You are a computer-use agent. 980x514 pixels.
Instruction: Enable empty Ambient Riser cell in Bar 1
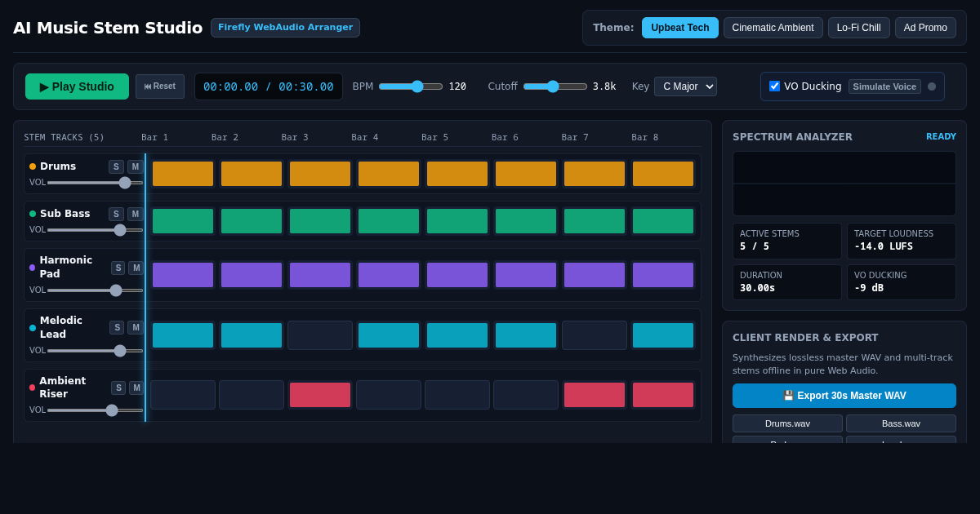tap(183, 395)
